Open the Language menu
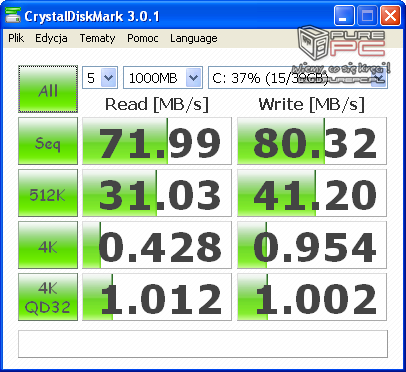The height and width of the screenshot is (372, 406). point(194,38)
